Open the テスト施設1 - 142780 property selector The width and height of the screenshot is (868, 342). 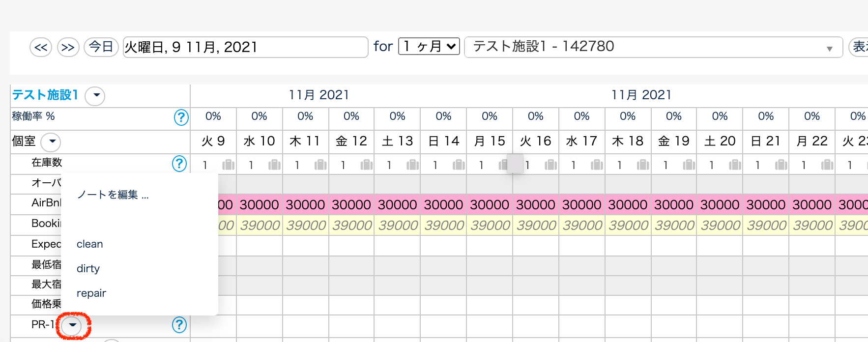[x=653, y=47]
